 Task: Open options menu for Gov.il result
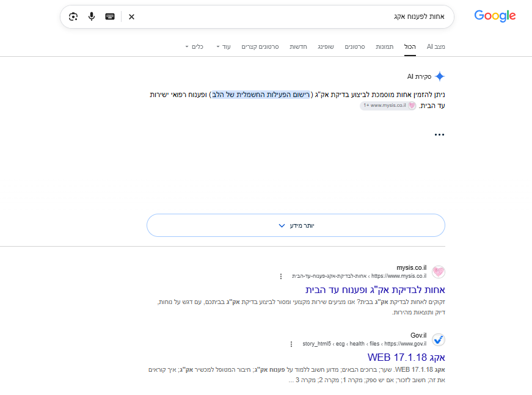[291, 344]
